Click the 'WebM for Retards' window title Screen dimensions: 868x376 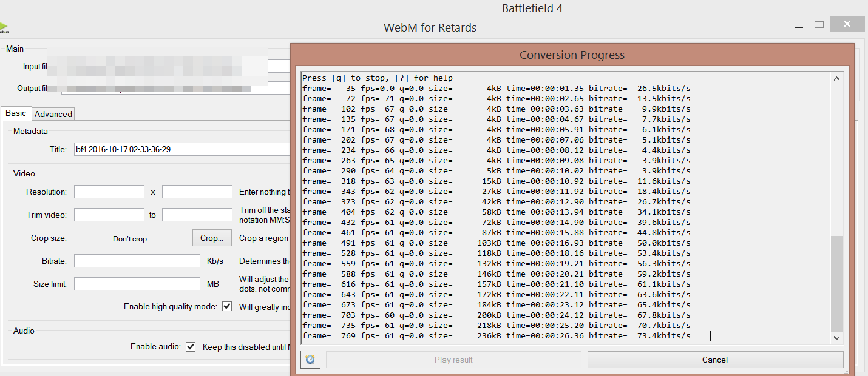click(x=430, y=27)
